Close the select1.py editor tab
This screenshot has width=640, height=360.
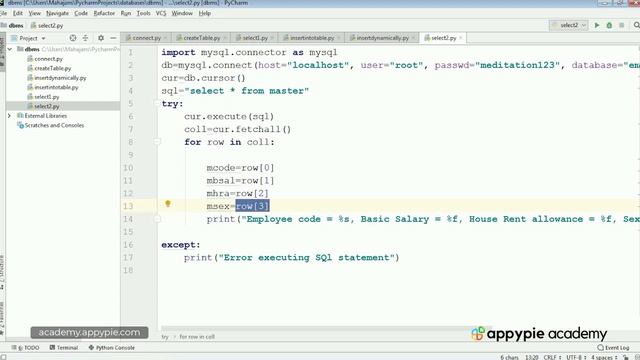coord(272,38)
